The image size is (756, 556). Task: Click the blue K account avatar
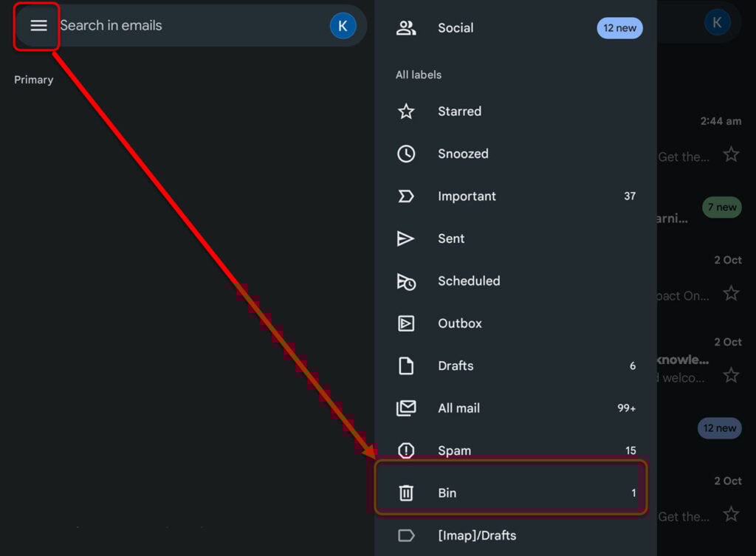coord(343,26)
